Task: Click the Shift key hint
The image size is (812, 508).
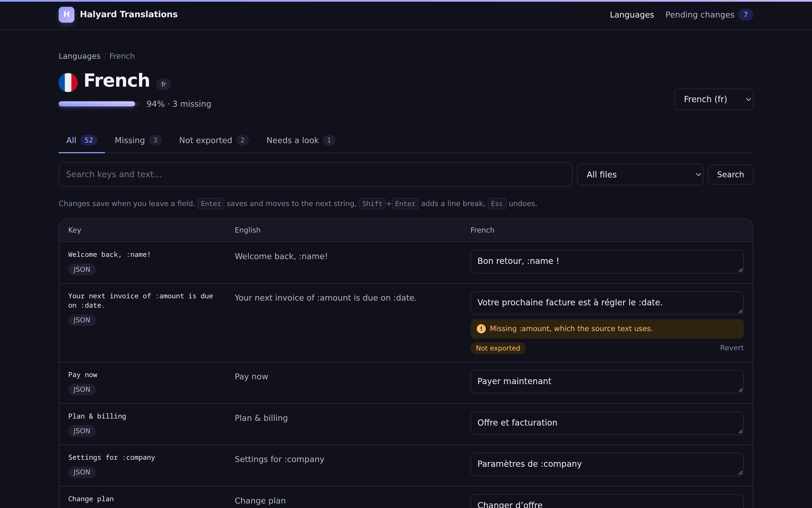Action: (x=372, y=203)
